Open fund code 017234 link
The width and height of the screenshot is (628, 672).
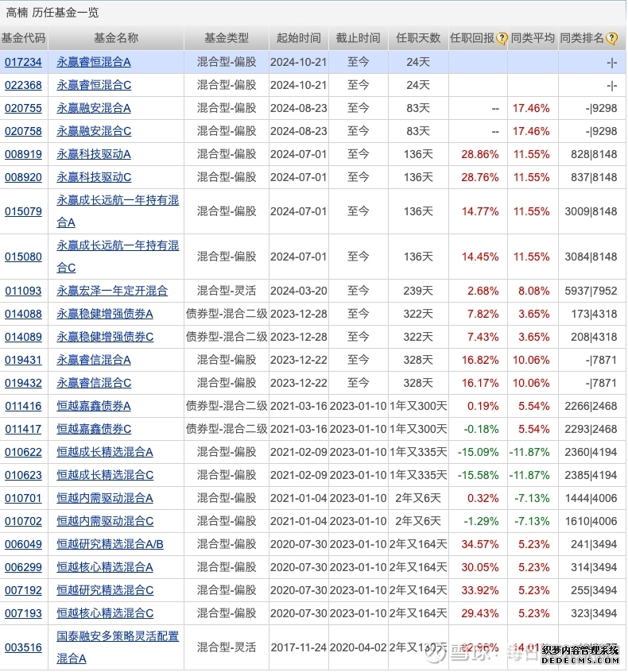click(23, 63)
